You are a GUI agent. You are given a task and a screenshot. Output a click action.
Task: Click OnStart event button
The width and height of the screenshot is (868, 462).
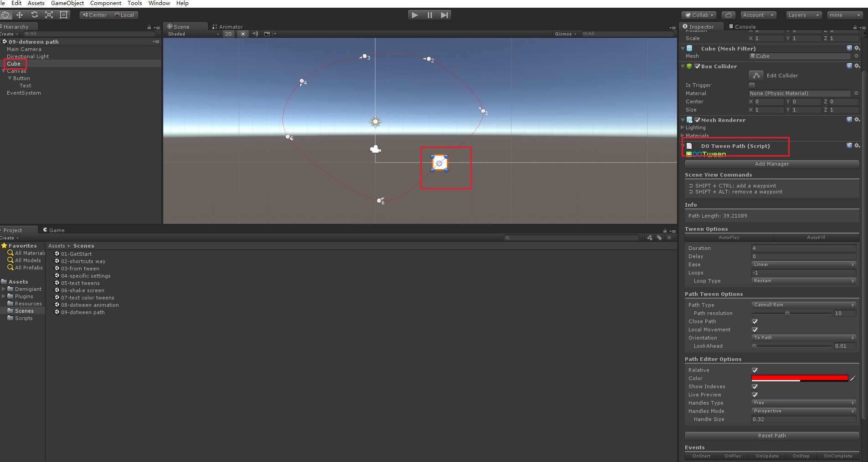click(701, 456)
